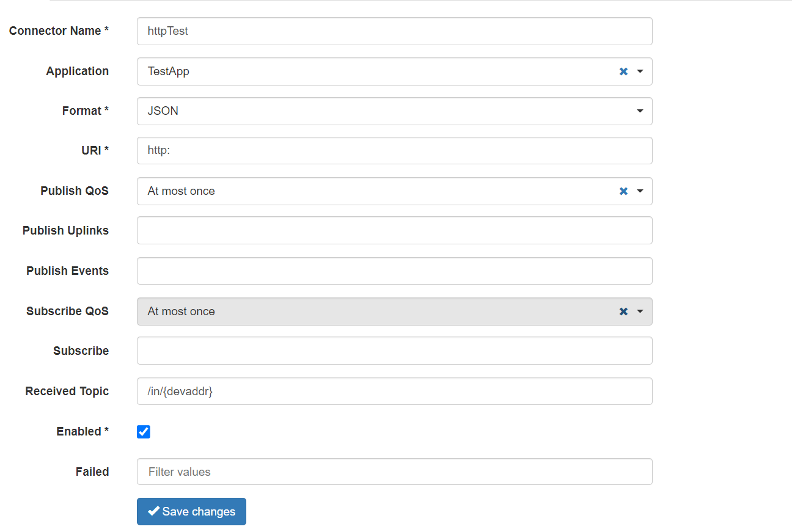Click the Received Topic field
The height and width of the screenshot is (532, 792).
pos(394,391)
